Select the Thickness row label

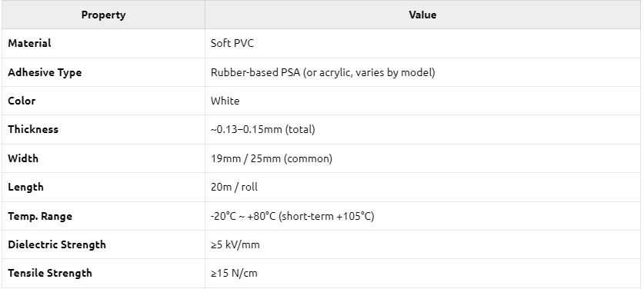pyautogui.click(x=33, y=129)
